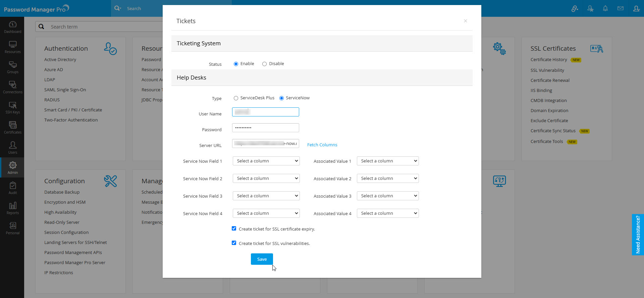Open CMDB Integration link

pos(549,100)
